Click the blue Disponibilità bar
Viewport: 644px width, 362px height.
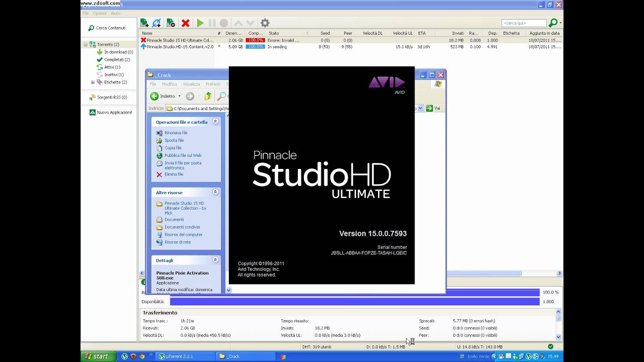(355, 302)
